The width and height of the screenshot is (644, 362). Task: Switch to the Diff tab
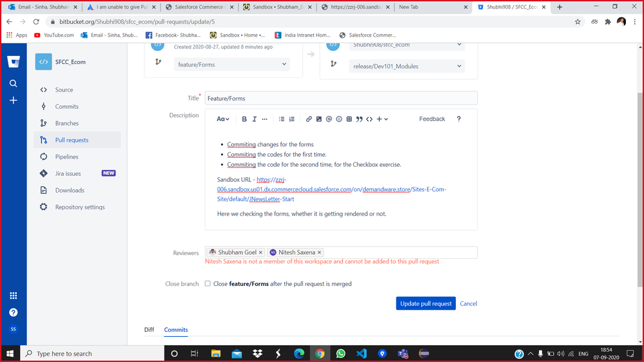point(149,330)
